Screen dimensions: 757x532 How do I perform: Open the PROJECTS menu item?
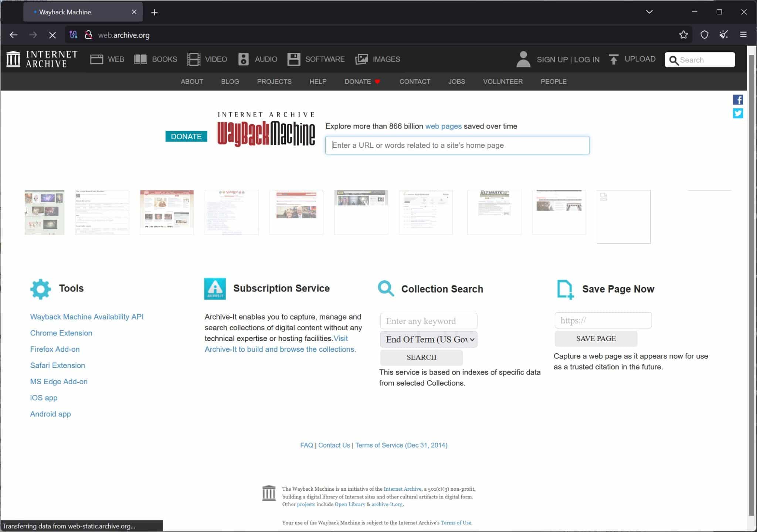(x=274, y=81)
